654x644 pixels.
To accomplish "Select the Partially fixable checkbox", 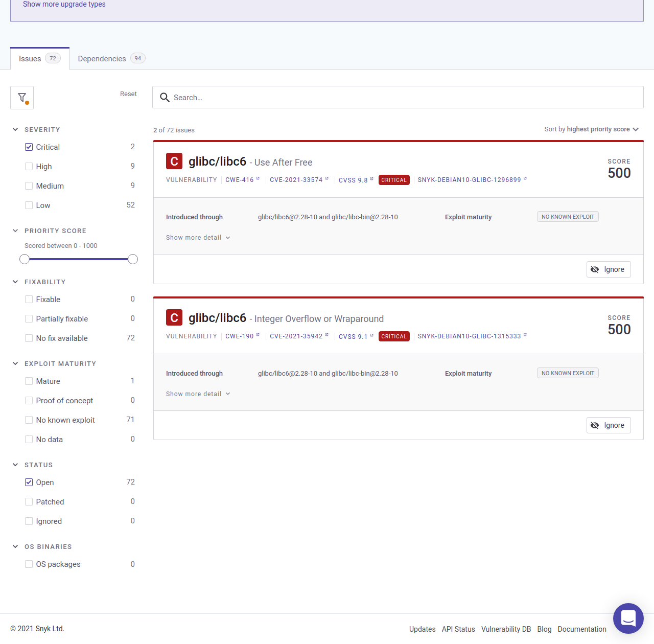I will tap(29, 319).
